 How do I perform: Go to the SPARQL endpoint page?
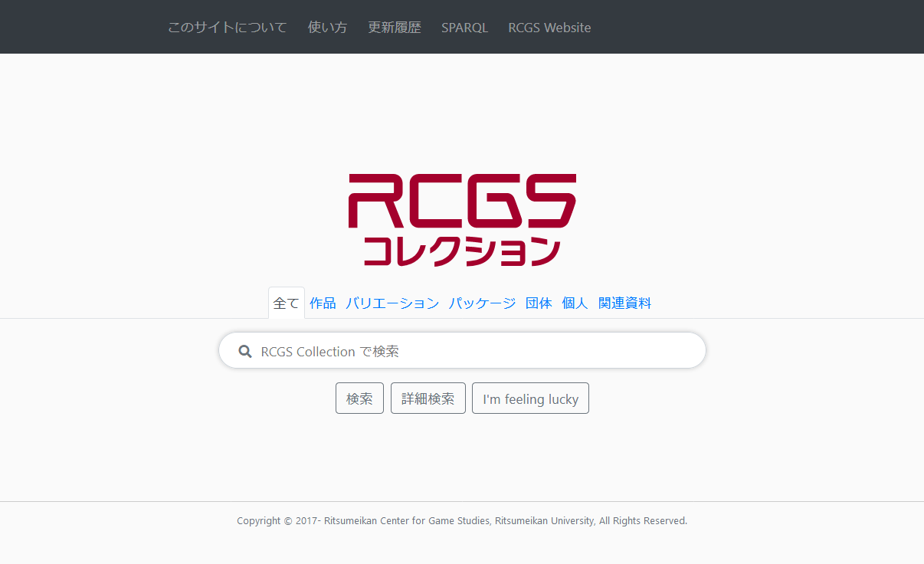(x=464, y=28)
